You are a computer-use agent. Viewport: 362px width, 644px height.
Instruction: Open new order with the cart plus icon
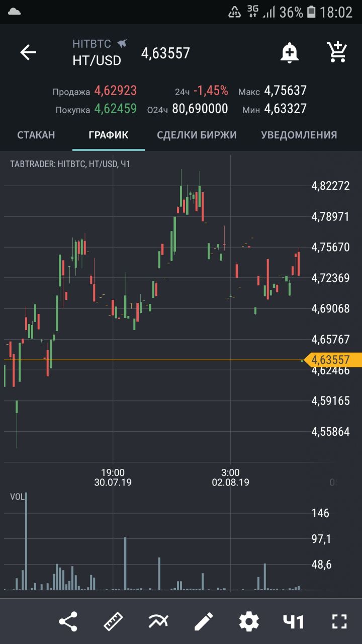(x=336, y=52)
